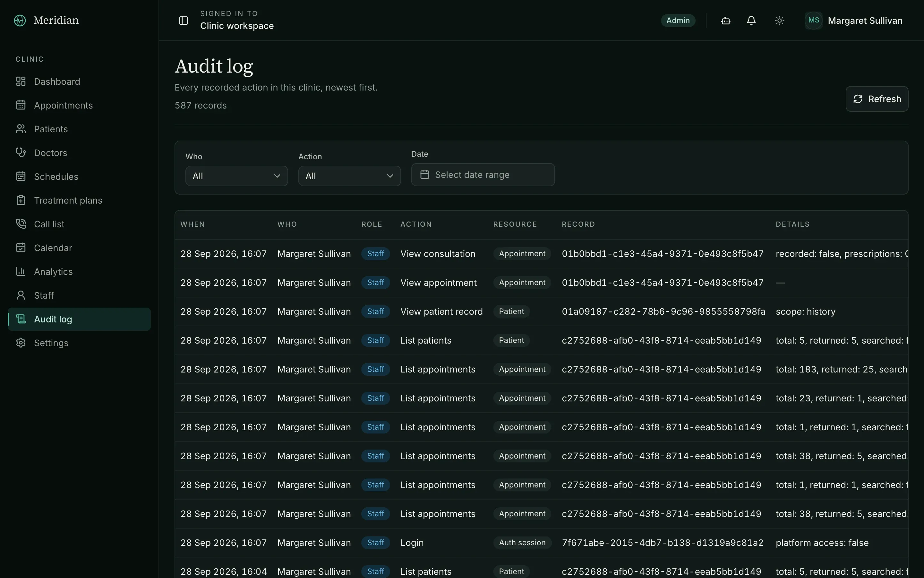Click the Call list phone icon

click(21, 223)
